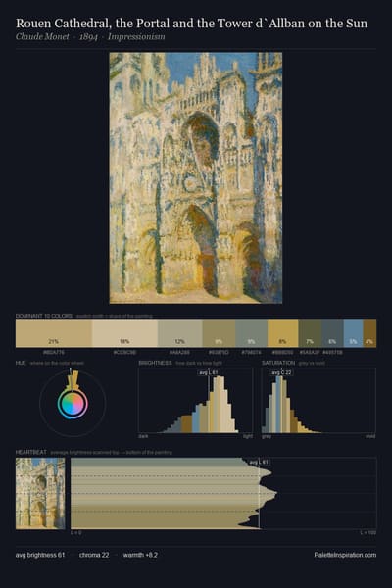Click the '1894' year text
392x588 pixels.
(88, 37)
